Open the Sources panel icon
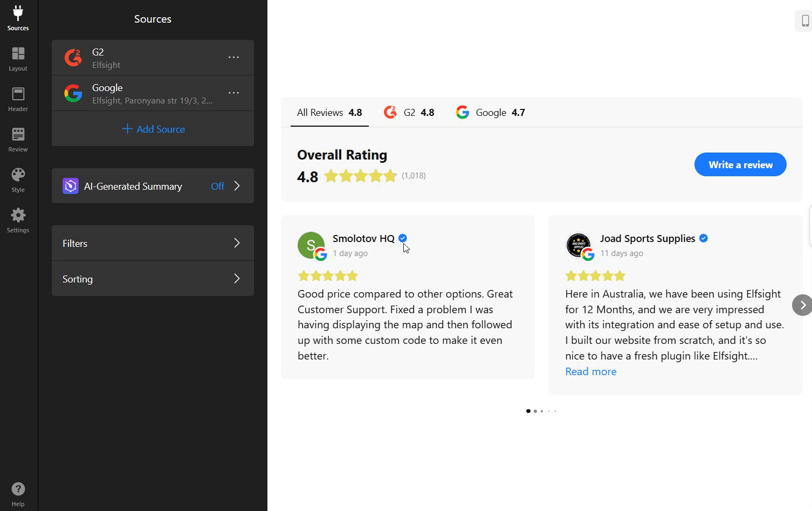The image size is (812, 511). [x=18, y=18]
